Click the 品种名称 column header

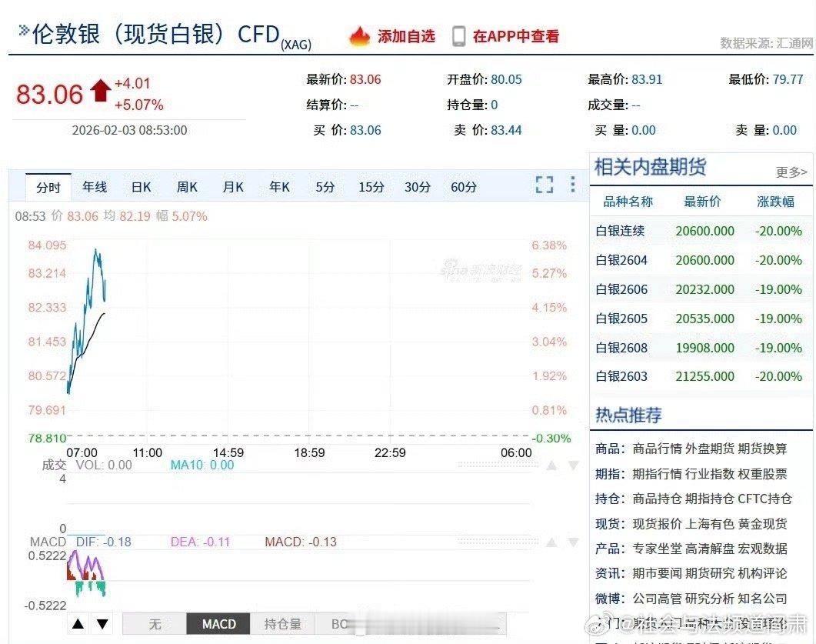628,202
